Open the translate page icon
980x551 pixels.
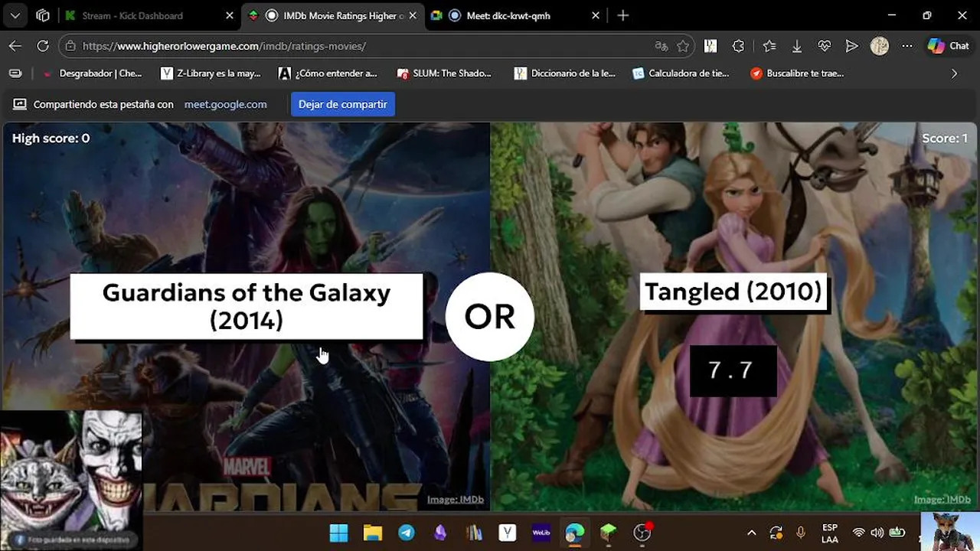(x=661, y=46)
